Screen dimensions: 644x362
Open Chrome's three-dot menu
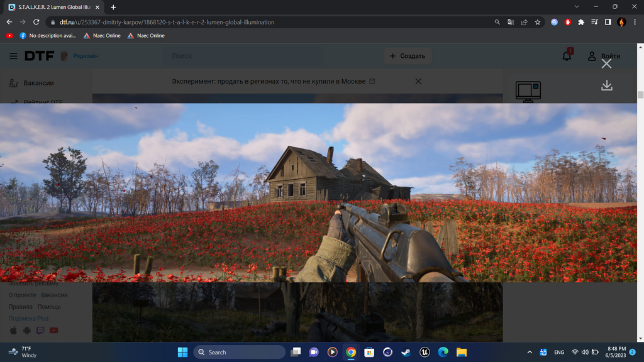(635, 22)
